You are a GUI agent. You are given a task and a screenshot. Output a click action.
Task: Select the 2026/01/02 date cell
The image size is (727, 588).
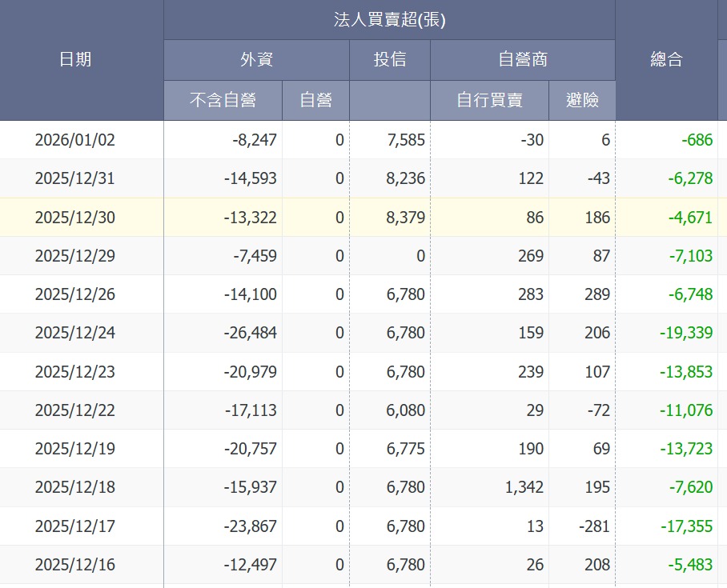tap(75, 140)
